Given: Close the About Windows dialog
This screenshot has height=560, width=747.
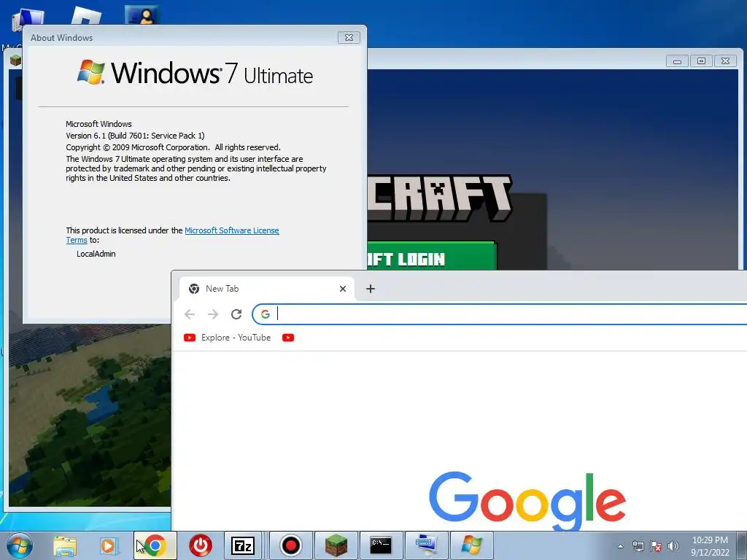Looking at the screenshot, I should 349,38.
